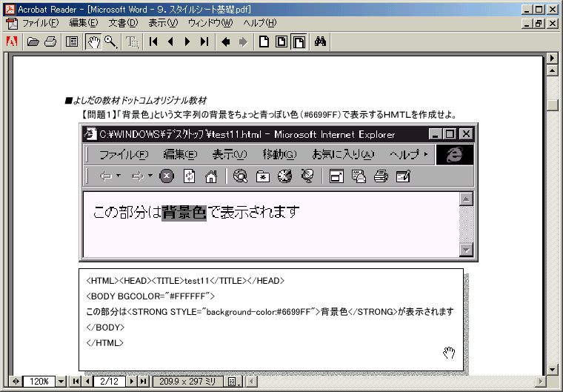Click the vertical scrollbar up arrow
563x392 pixels.
[x=552, y=70]
